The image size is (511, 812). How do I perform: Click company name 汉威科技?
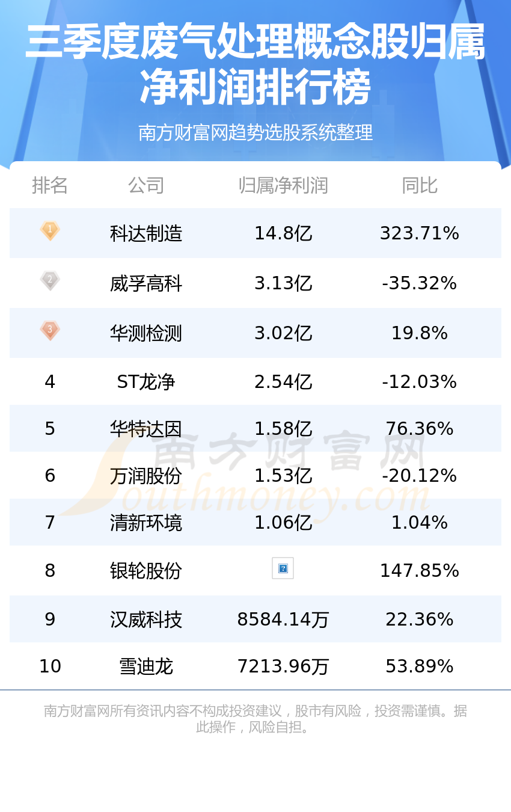(x=146, y=620)
